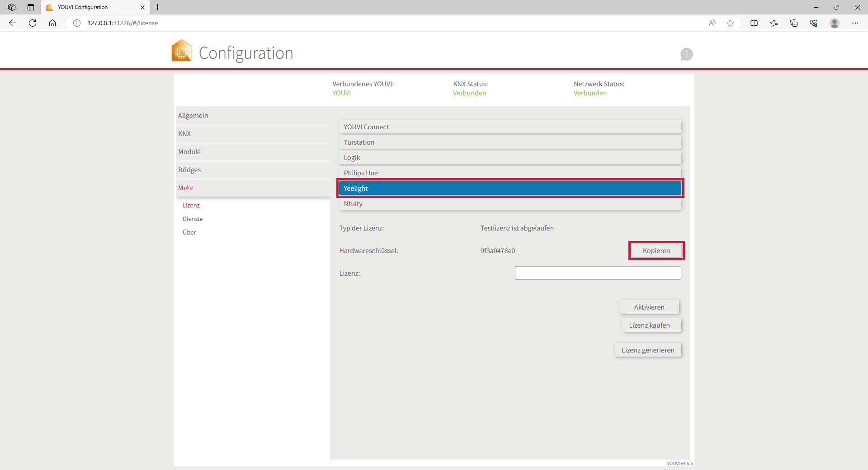The image size is (868, 470).
Task: Open tab actions menu icon
Action: click(x=31, y=7)
